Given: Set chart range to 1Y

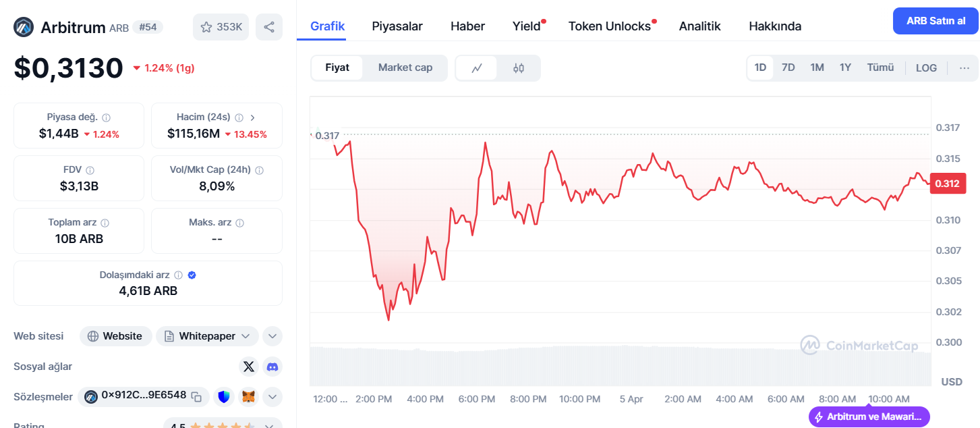Looking at the screenshot, I should (x=846, y=68).
